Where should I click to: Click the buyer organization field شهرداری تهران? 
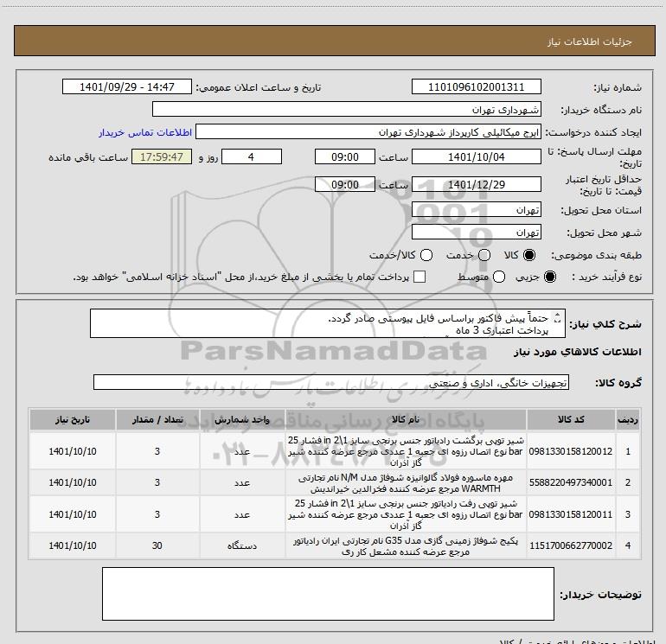347,110
